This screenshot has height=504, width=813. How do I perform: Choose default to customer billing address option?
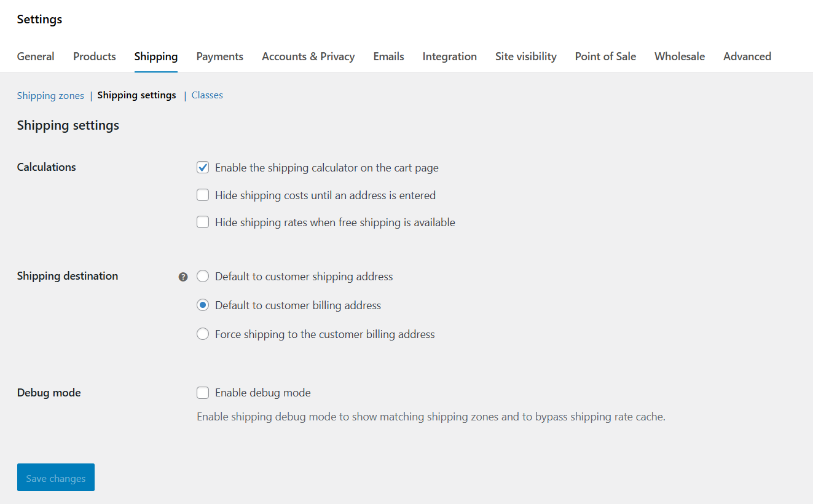(203, 305)
